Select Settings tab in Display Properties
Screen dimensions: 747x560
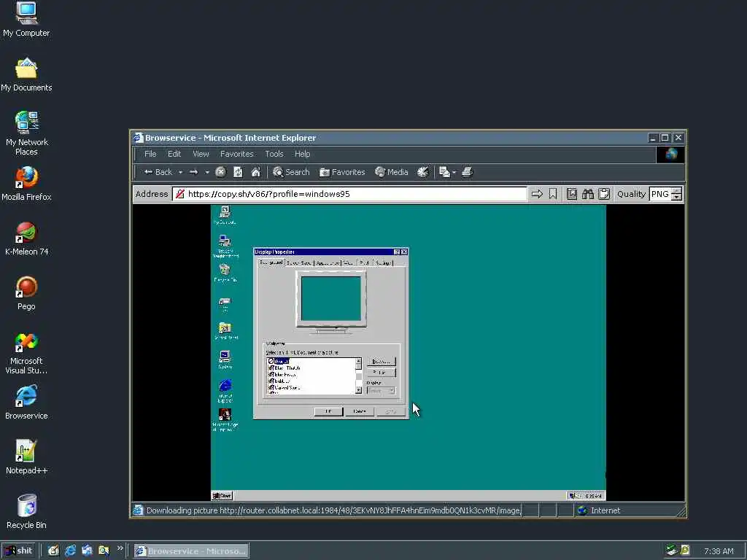(384, 262)
